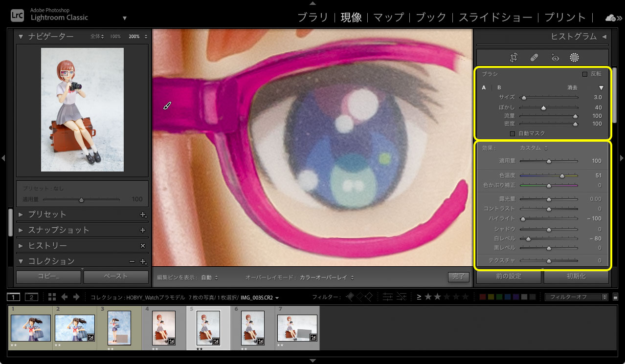The height and width of the screenshot is (364, 625).
Task: Toggle the filter switch at filmstrip right end
Action: 615,297
